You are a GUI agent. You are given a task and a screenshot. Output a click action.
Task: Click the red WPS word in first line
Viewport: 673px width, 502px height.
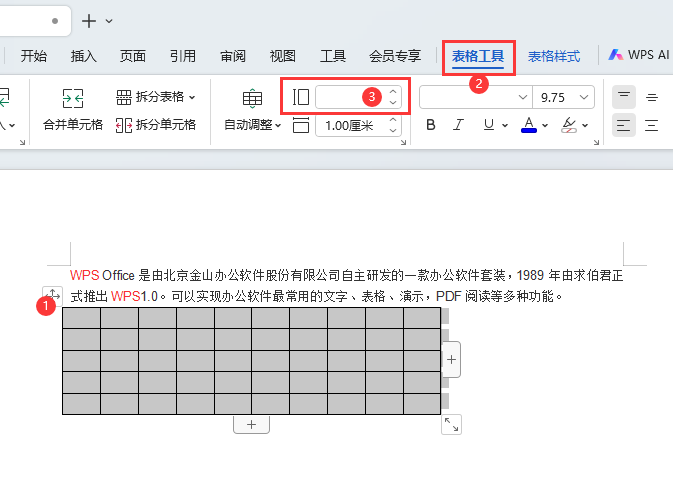(x=85, y=275)
